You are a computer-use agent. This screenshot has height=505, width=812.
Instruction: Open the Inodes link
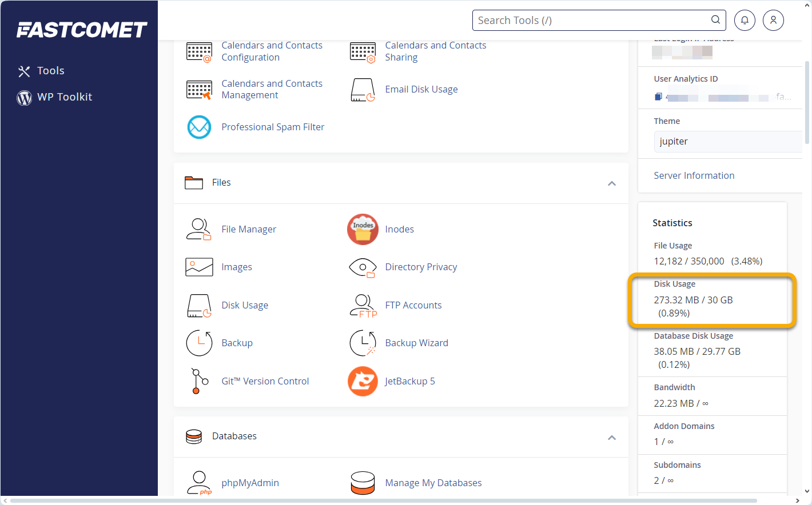click(x=400, y=229)
